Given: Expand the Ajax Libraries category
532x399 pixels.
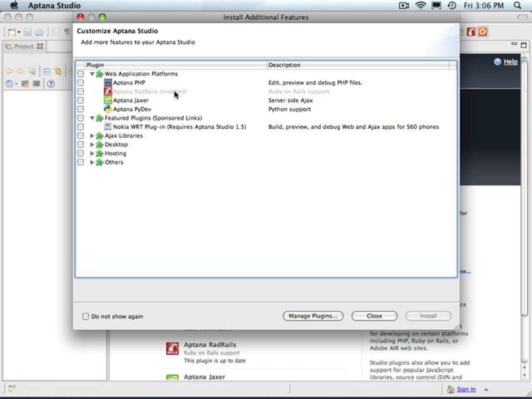Looking at the screenshot, I should 92,136.
